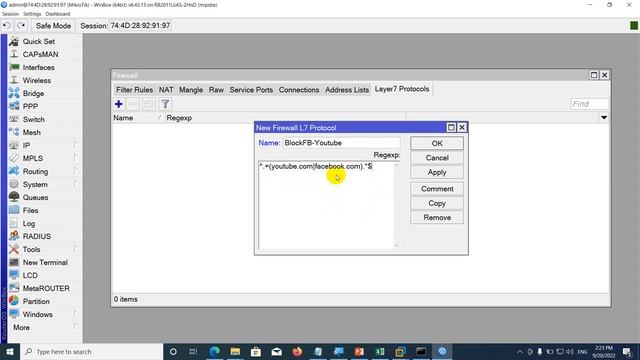Open the PPP menu icon
640x360 pixels.
pos(14,106)
